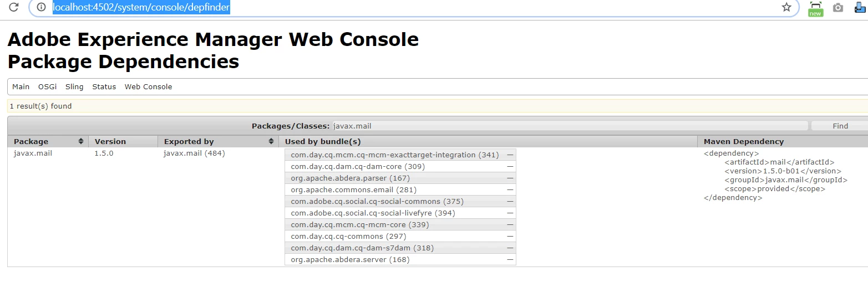
Task: Sort by the Package column arrows
Action: click(x=81, y=141)
